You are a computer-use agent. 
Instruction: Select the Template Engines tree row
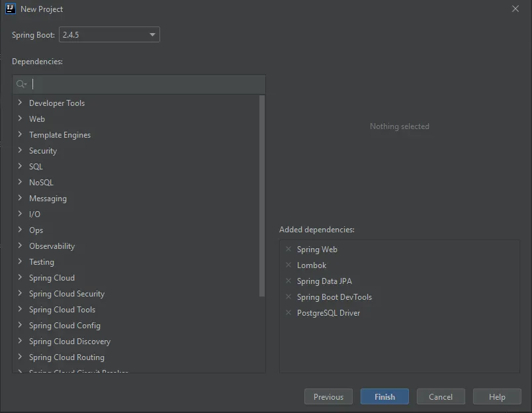(136, 135)
